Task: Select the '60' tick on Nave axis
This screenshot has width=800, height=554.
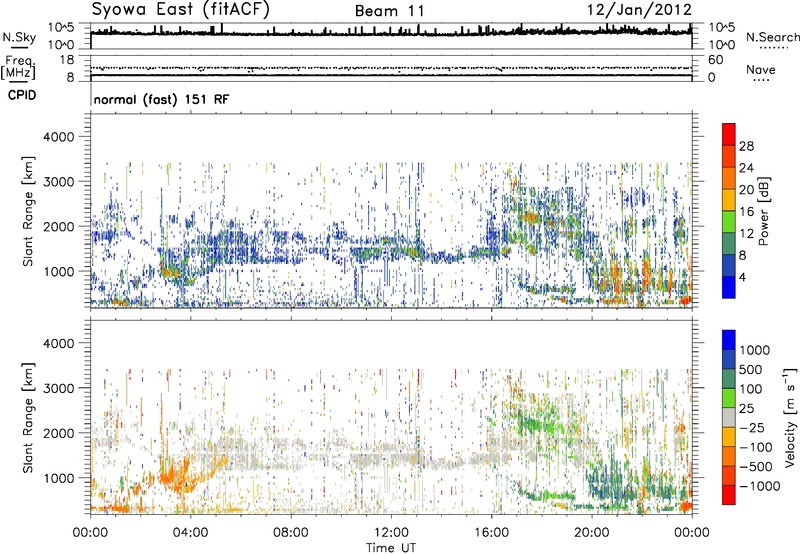Action: [715, 60]
